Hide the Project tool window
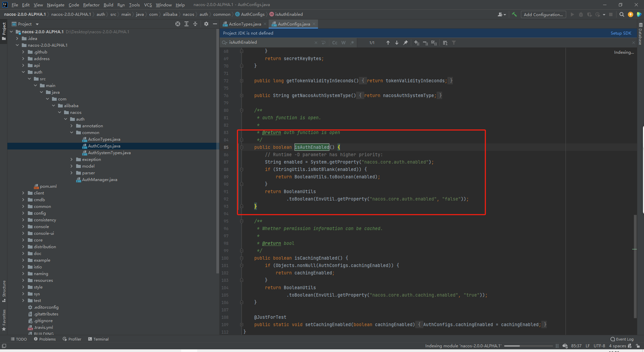 pos(215,24)
